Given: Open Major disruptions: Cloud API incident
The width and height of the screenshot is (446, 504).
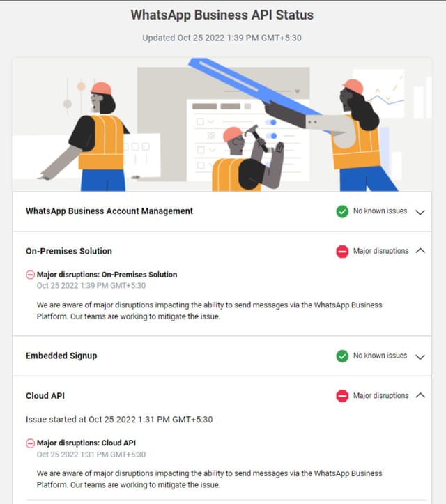Looking at the screenshot, I should tap(86, 443).
